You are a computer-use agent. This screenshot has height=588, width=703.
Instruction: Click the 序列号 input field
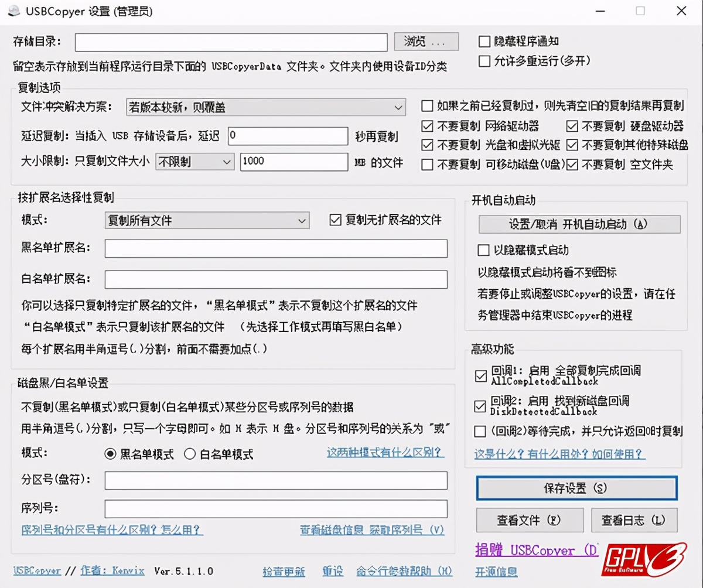pyautogui.click(x=275, y=508)
